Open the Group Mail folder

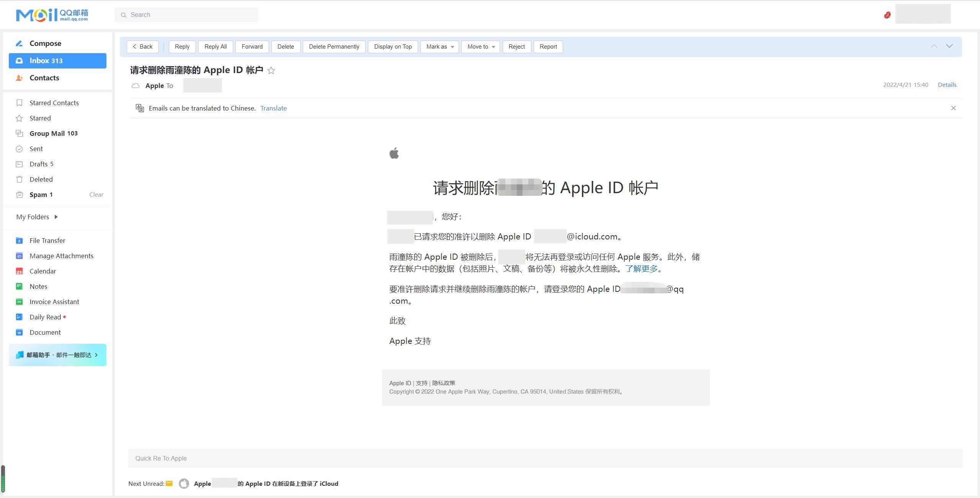pos(53,133)
